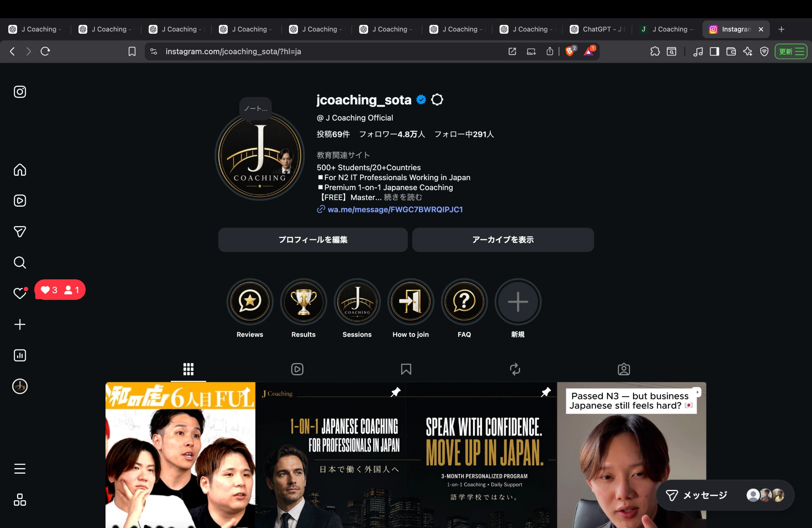Open share icon in address bar
Image resolution: width=812 pixels, height=528 pixels.
click(550, 51)
